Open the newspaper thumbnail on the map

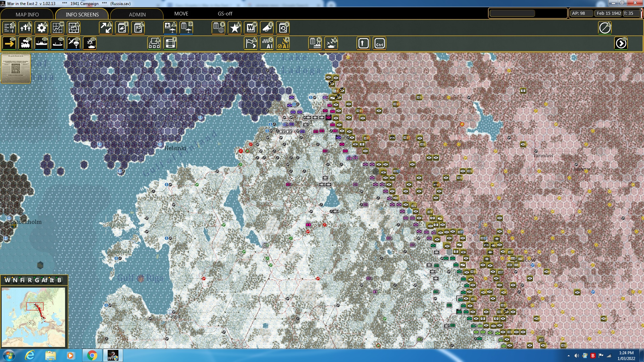click(16, 68)
